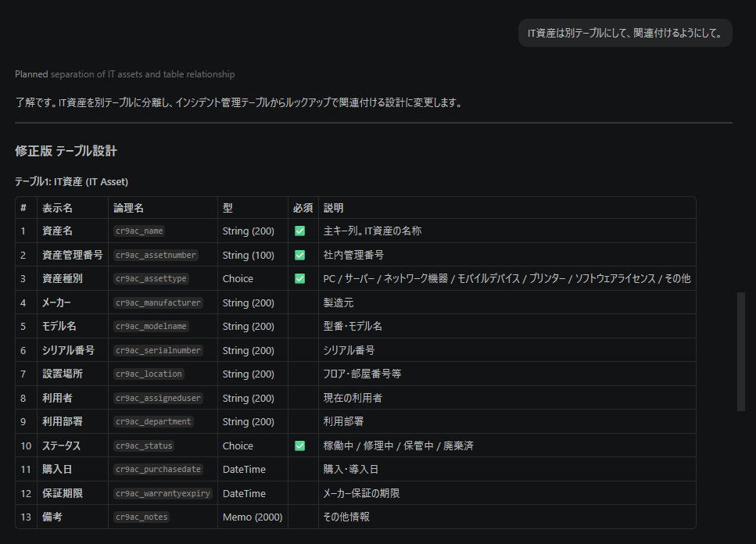Toggle the checkbox in the 資産名 row

click(299, 231)
